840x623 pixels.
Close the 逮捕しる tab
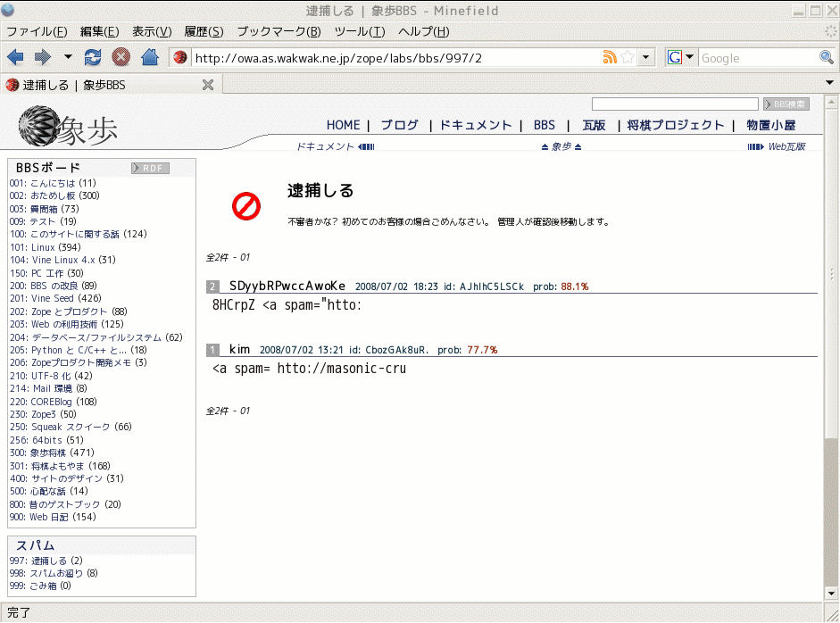[x=207, y=85]
